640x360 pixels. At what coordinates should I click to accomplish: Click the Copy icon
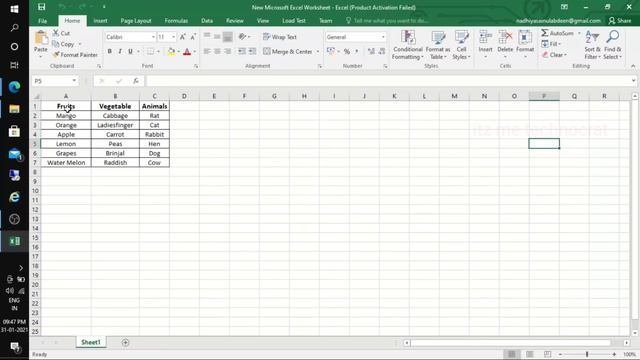point(56,44)
